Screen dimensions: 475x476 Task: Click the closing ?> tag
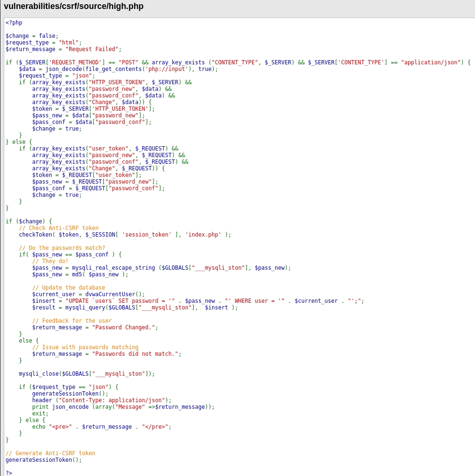(x=9, y=473)
